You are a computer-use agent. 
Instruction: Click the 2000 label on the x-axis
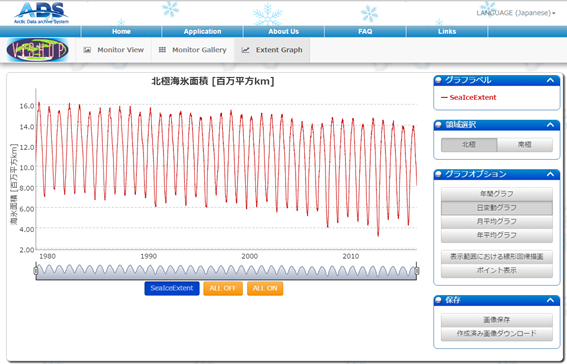click(250, 256)
